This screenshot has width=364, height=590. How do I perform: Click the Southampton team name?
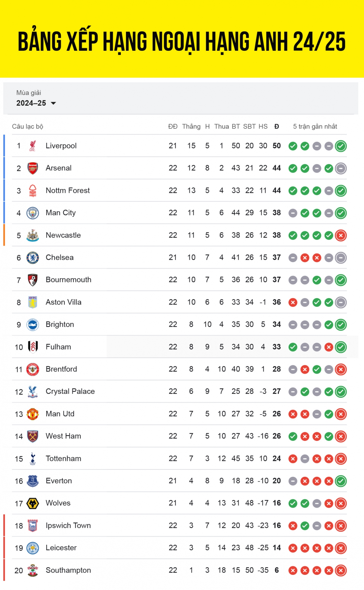[68, 570]
